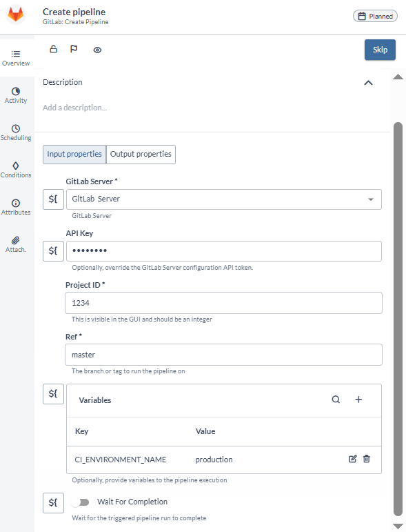Click the unlock padlock icon

coord(54,49)
